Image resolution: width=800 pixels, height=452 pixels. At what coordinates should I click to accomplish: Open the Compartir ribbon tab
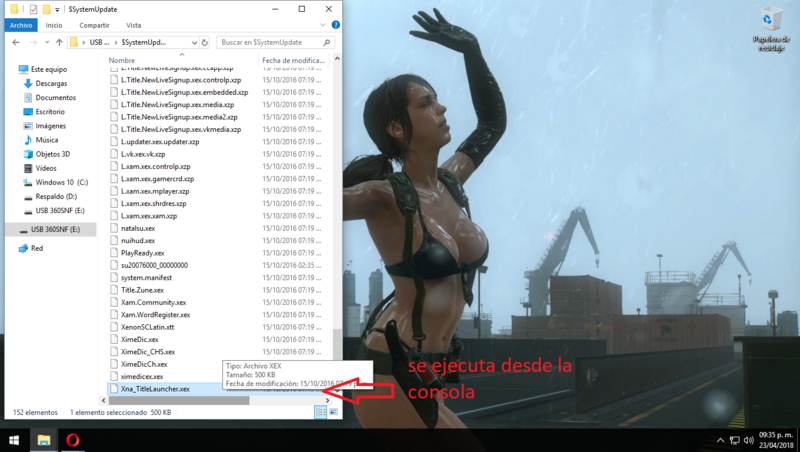tap(94, 25)
